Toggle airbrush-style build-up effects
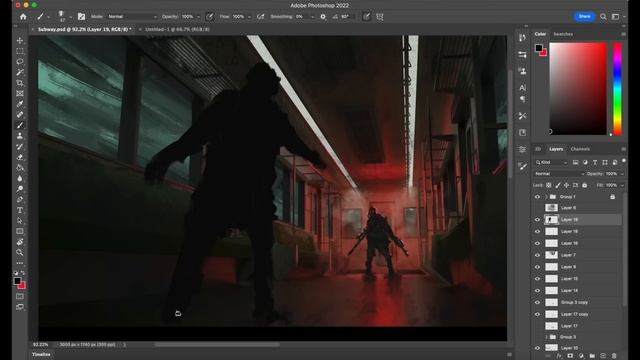Screen dimensions: 640x360 pyautogui.click(x=260, y=17)
